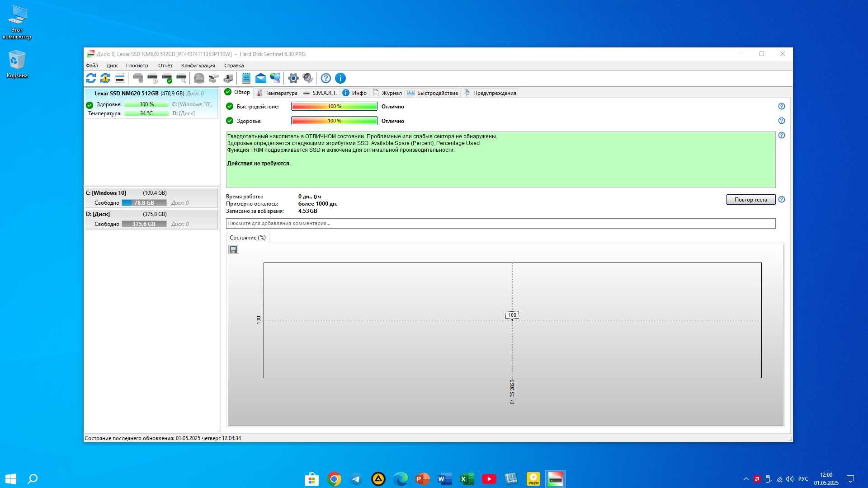This screenshot has height=488, width=868.
Task: Click the РУС language indicator
Action: pos(803,479)
